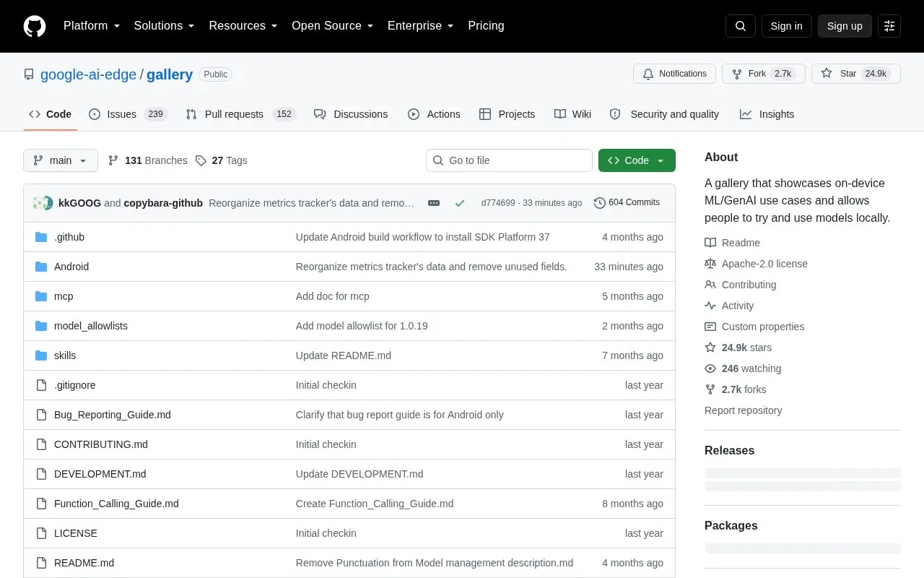The image size is (924, 578).
Task: Click the google-ai-edge owner link
Action: click(x=88, y=74)
